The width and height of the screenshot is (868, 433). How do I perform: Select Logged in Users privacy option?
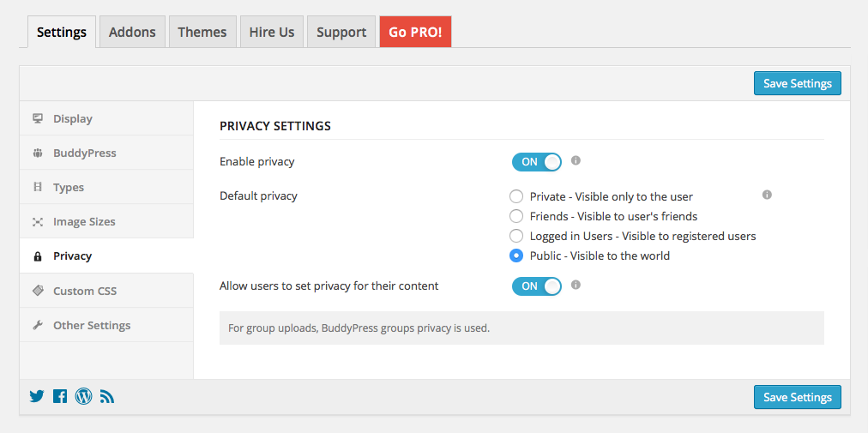tap(516, 236)
